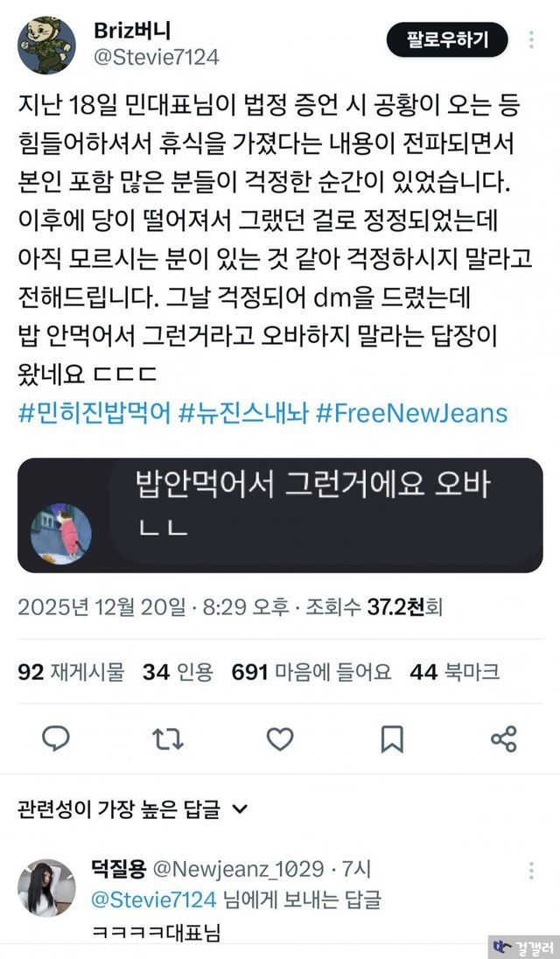Open hashtag #민히진밥먹어
The width and height of the screenshot is (560, 959).
coord(94,414)
